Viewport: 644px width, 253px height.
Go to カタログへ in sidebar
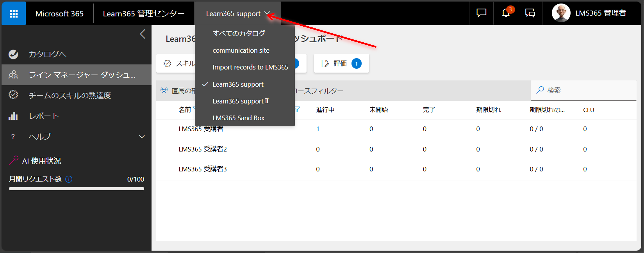point(77,54)
